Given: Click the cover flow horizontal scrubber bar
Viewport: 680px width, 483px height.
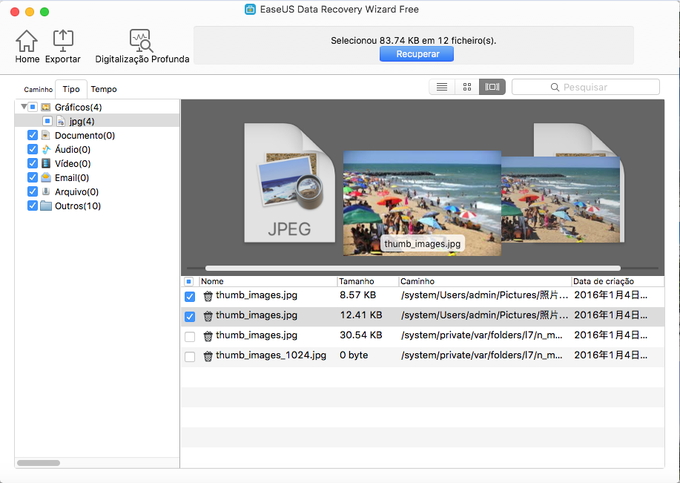Looking at the screenshot, I should click(x=413, y=268).
